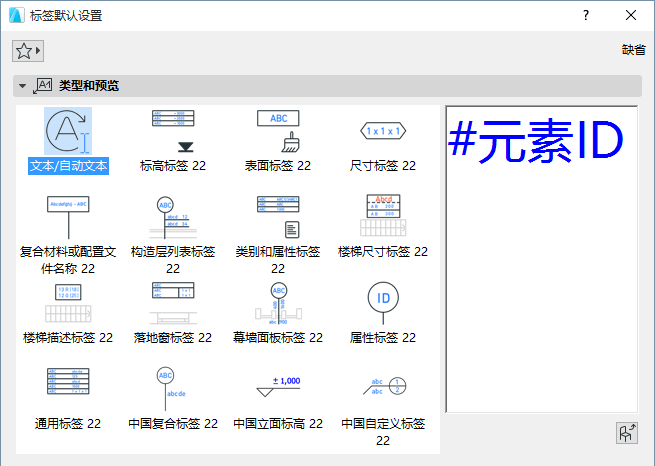Choose the 落地窗标签 22 icon
655x466 pixels.
coord(173,303)
